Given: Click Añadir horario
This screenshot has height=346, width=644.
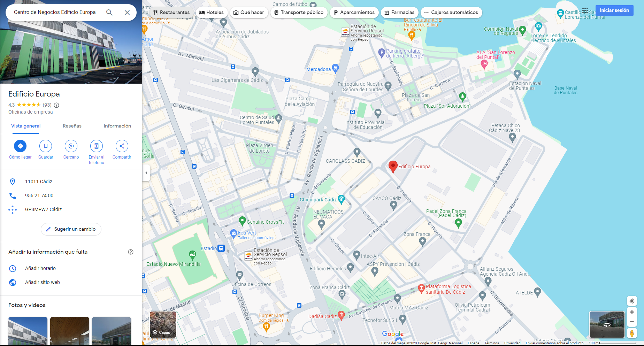Looking at the screenshot, I should click(71, 268).
